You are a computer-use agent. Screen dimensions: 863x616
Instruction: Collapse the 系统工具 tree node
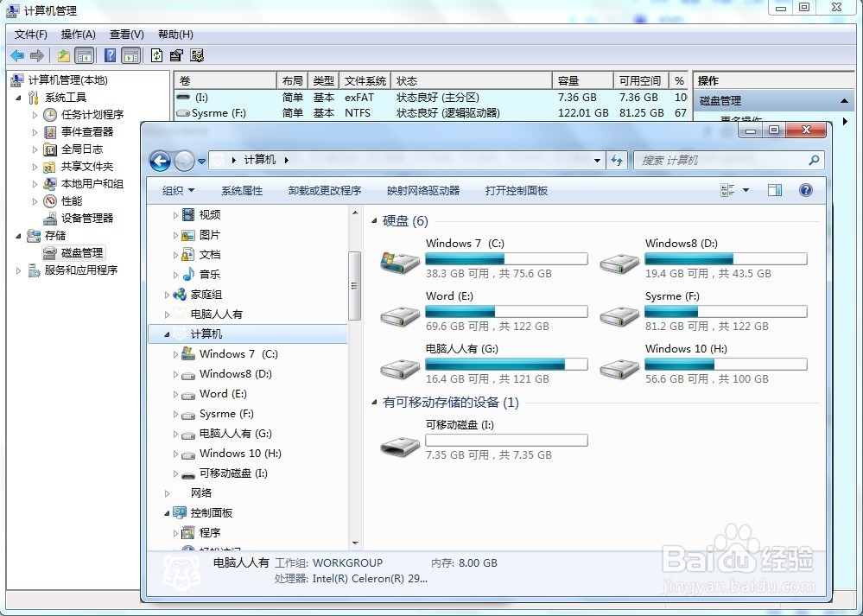pyautogui.click(x=19, y=98)
